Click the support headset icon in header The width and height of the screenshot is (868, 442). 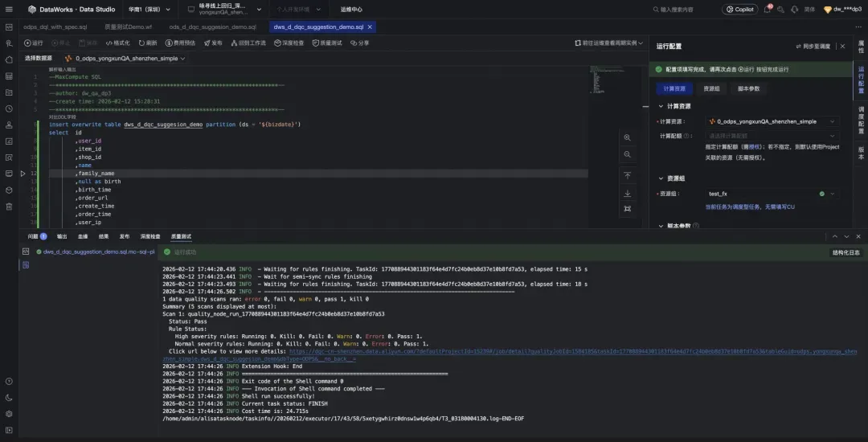pyautogui.click(x=794, y=10)
